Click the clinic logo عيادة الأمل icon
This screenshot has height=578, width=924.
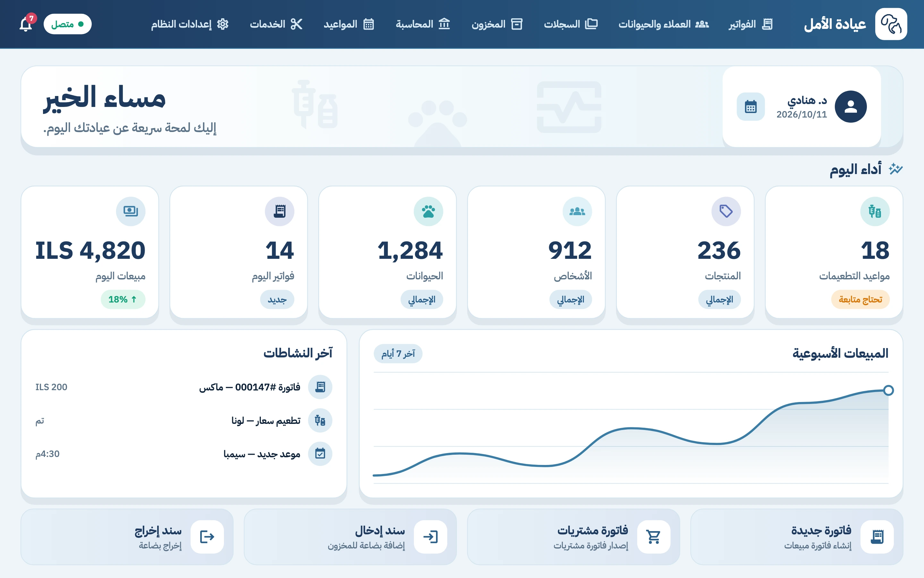pos(891,24)
